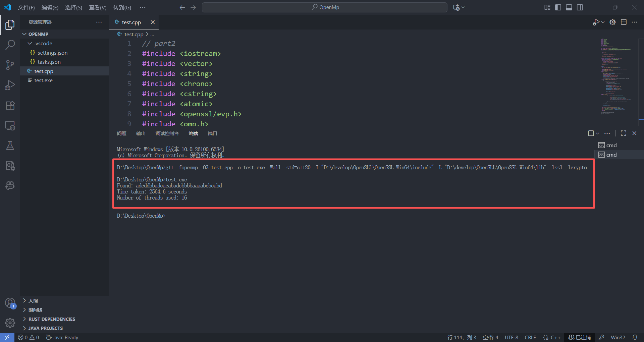Expand the 时间线 timeline section
This screenshot has width=644, height=342.
(64, 310)
